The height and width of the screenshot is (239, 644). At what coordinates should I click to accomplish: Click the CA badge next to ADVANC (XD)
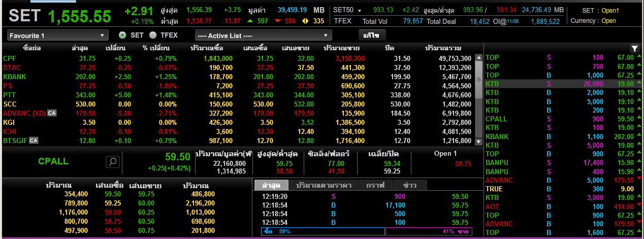[52, 113]
